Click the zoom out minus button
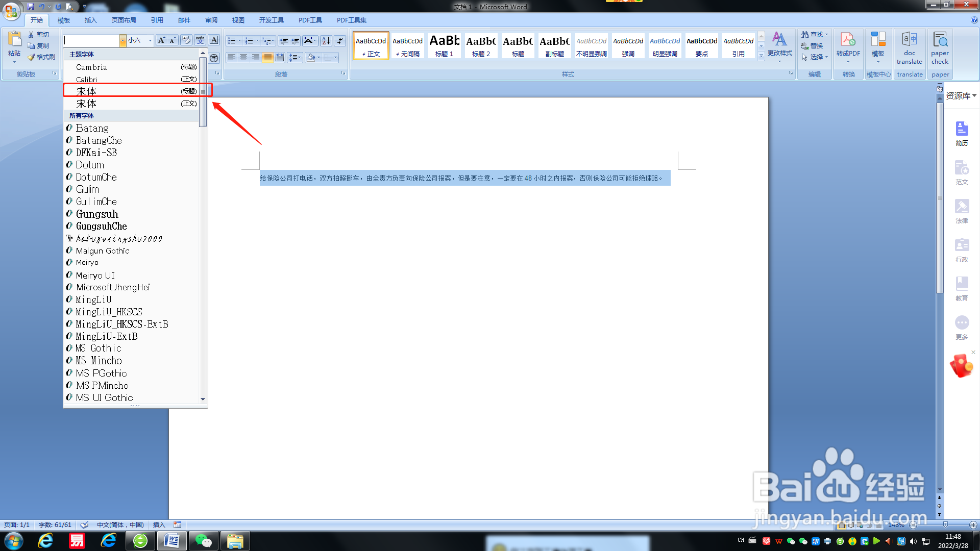This screenshot has height=551, width=980. tap(914, 525)
